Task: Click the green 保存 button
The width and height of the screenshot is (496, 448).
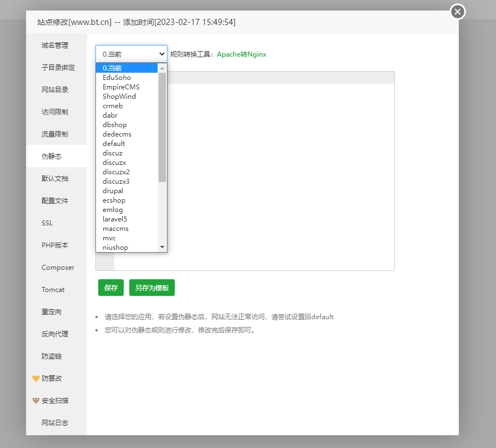Action: tap(111, 288)
